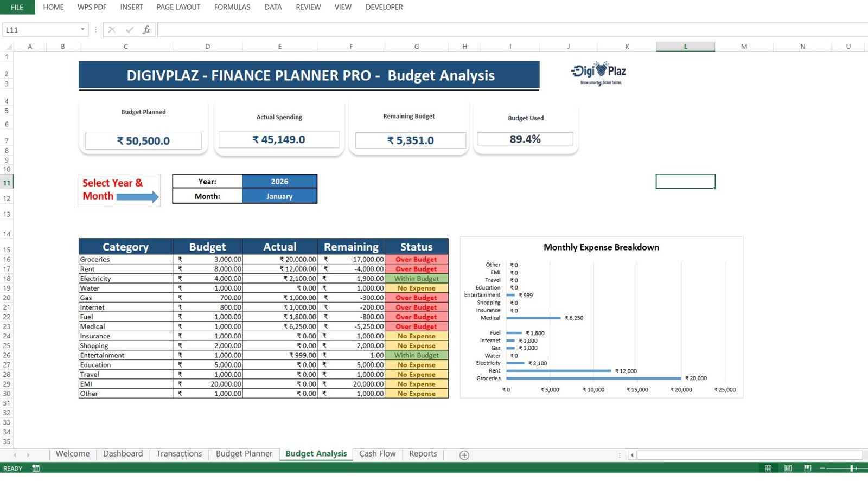This screenshot has height=488, width=868.
Task: Click the Medical bar in the chart
Action: 533,318
